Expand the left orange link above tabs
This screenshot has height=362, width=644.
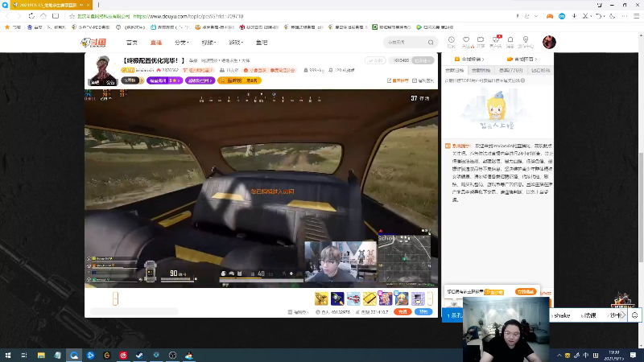pyautogui.click(x=469, y=59)
